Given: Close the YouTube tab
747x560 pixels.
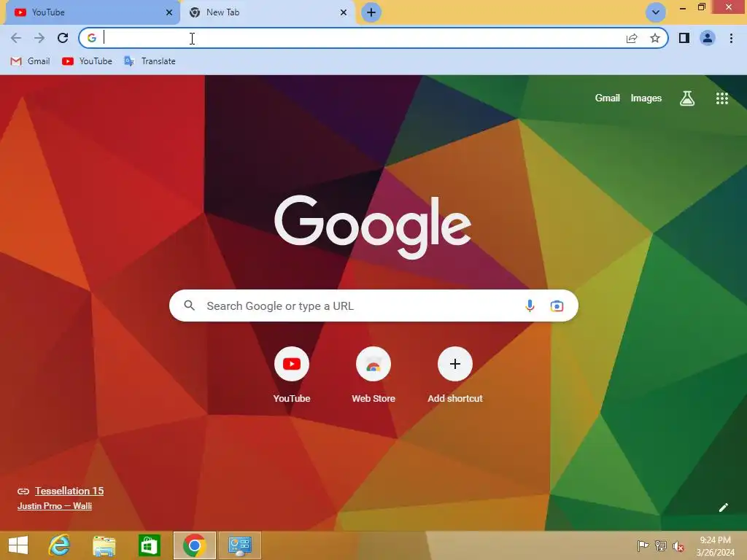Looking at the screenshot, I should click(169, 12).
